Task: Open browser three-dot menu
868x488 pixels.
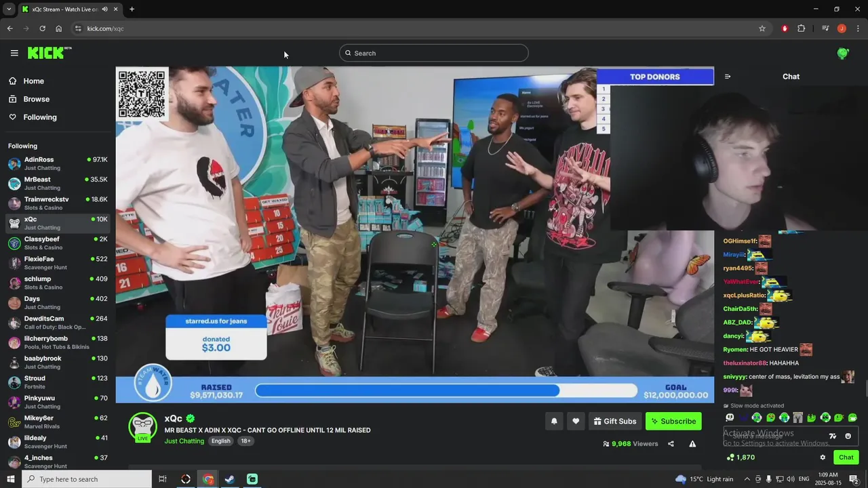Action: (858, 28)
